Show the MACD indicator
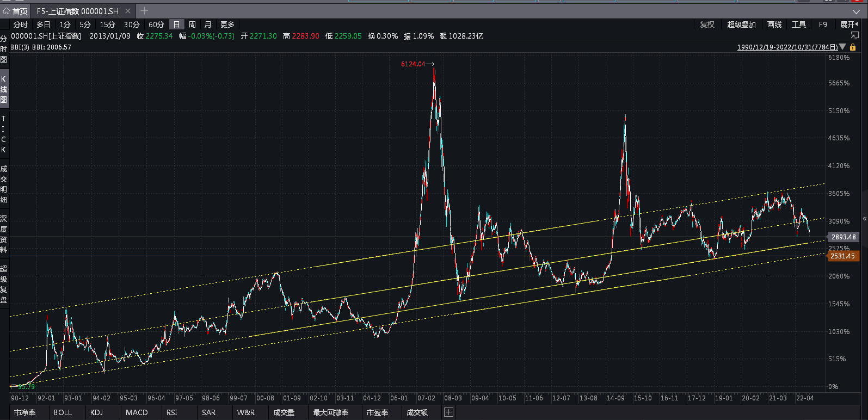 tap(137, 412)
